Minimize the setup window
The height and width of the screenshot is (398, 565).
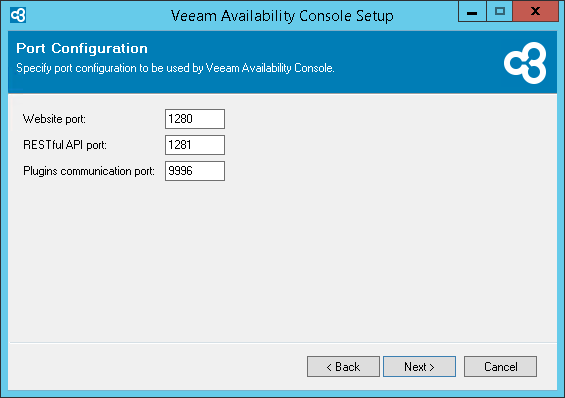tap(472, 12)
